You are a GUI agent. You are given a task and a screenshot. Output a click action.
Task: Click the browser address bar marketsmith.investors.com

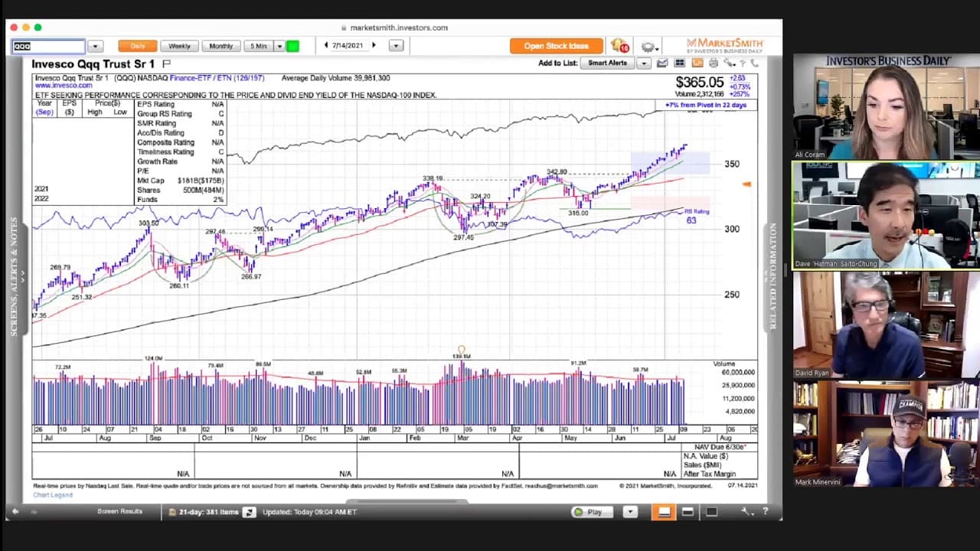point(398,28)
